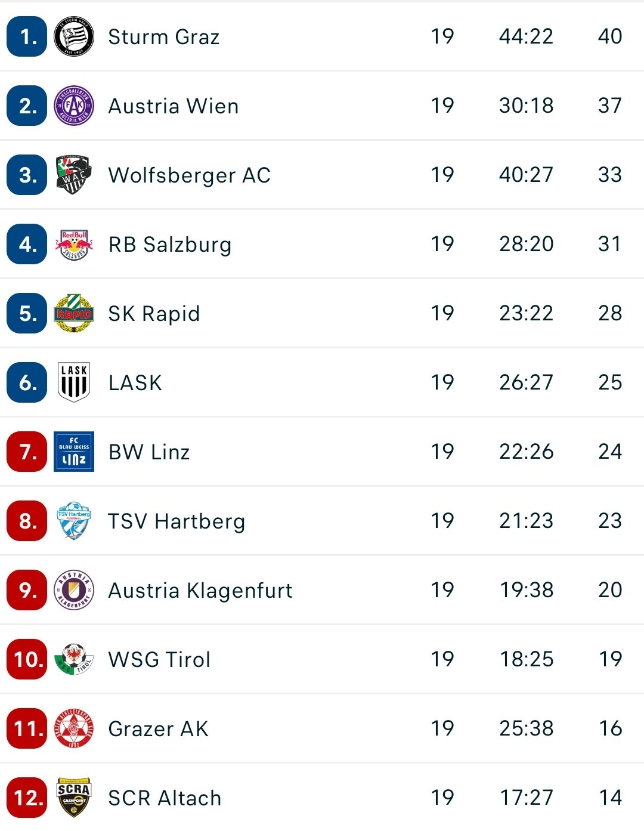Tap the Blau Weiss Linz logo
This screenshot has height=831, width=644.
74,452
